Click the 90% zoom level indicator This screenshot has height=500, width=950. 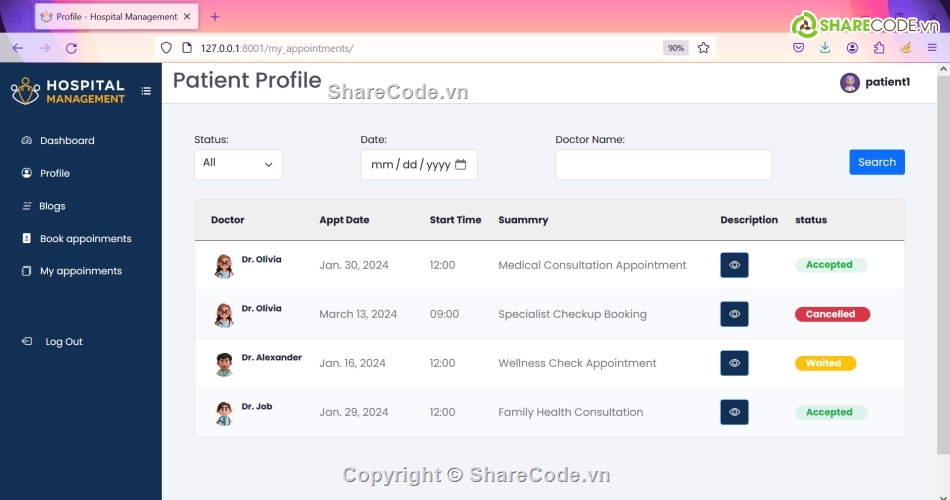click(675, 48)
